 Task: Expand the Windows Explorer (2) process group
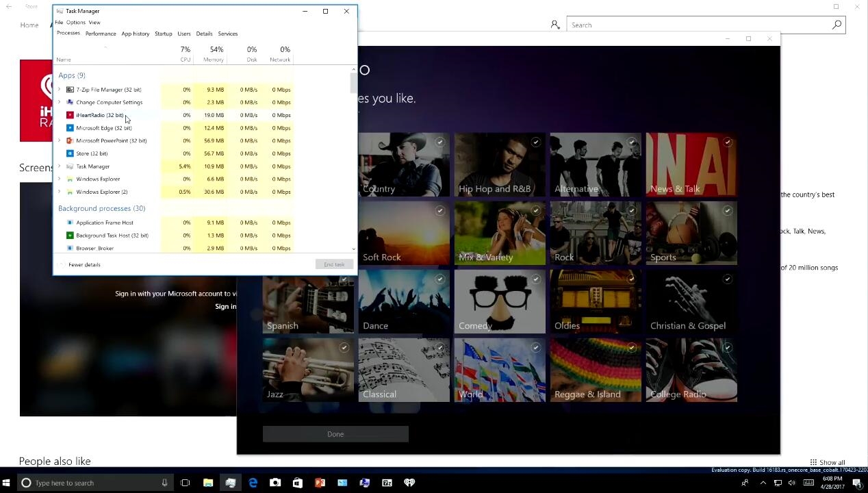[60, 192]
